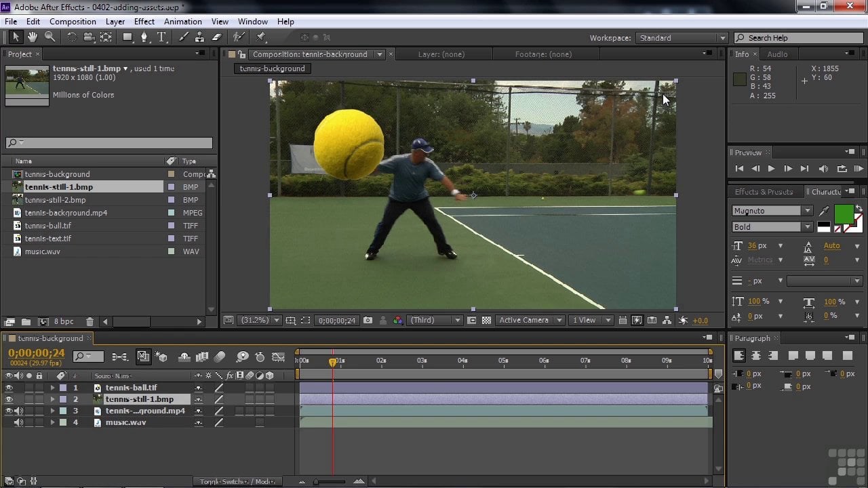Select the Hand tool
The image size is (868, 488).
pos(32,37)
